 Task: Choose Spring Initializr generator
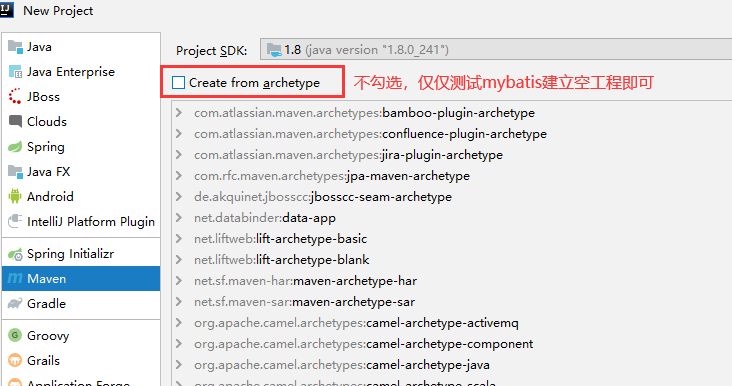tap(81, 254)
